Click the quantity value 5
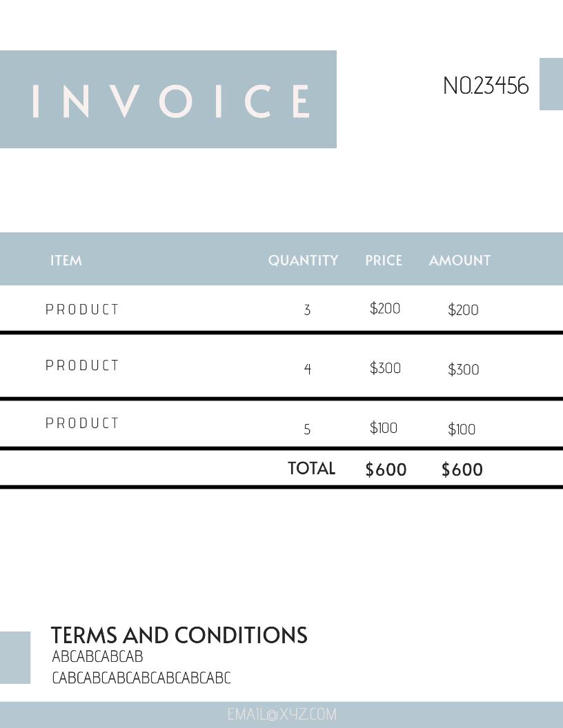This screenshot has height=728, width=563. [307, 429]
